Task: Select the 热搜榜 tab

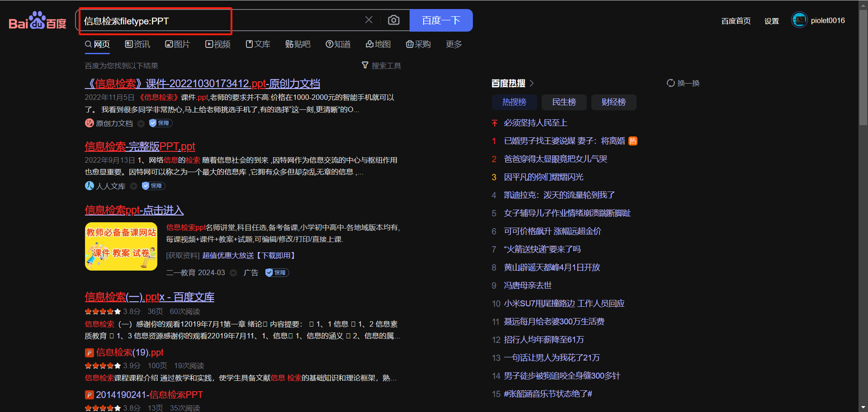Action: coord(514,102)
